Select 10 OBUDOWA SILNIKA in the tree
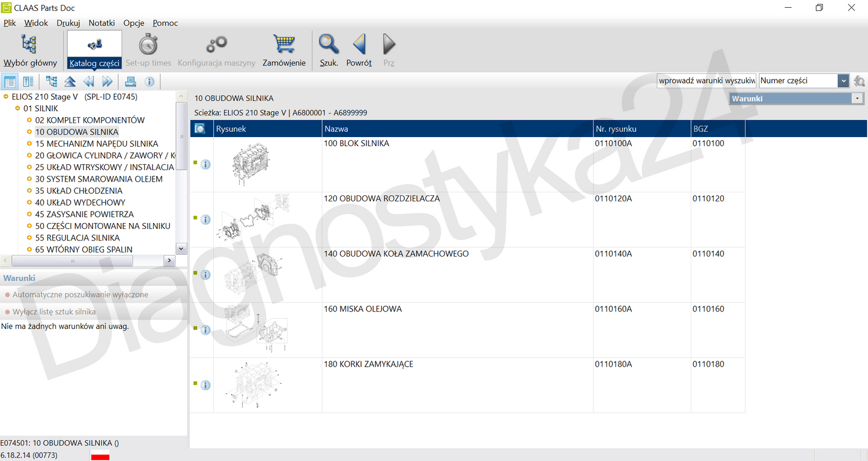 click(77, 132)
